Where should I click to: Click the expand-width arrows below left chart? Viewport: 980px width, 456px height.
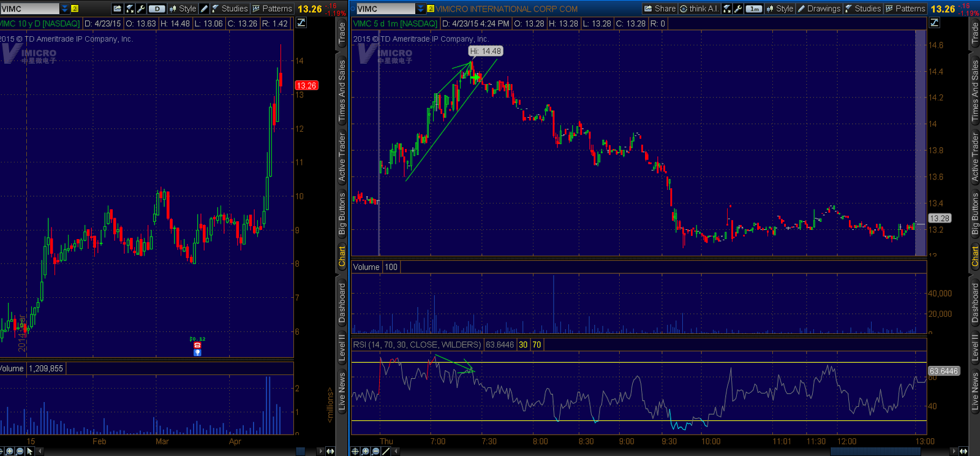(x=330, y=451)
